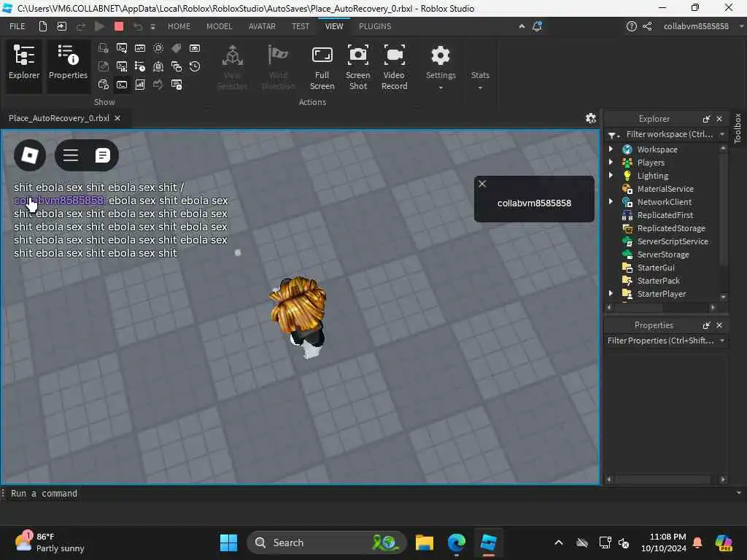This screenshot has height=560, width=747.
Task: Click the viewport gear settings icon
Action: click(591, 118)
